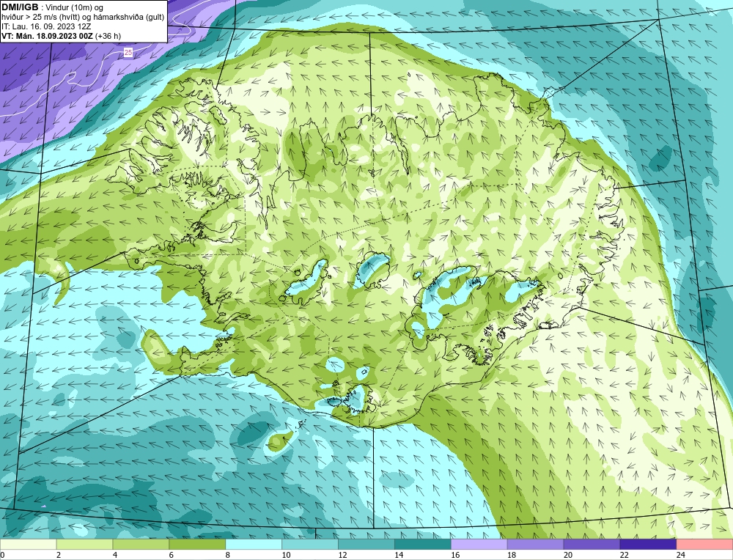
Task: Click the 8–10 m/s pale cyan legend swatch
Action: point(254,545)
